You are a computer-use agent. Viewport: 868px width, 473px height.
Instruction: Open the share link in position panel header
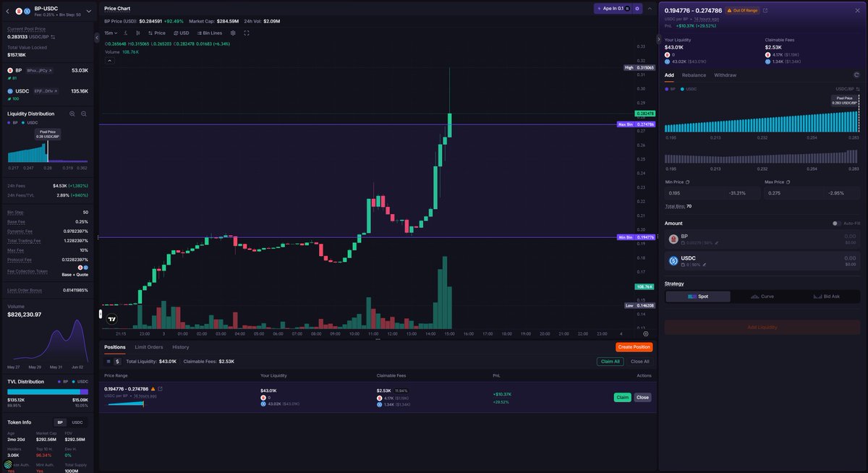tap(765, 10)
